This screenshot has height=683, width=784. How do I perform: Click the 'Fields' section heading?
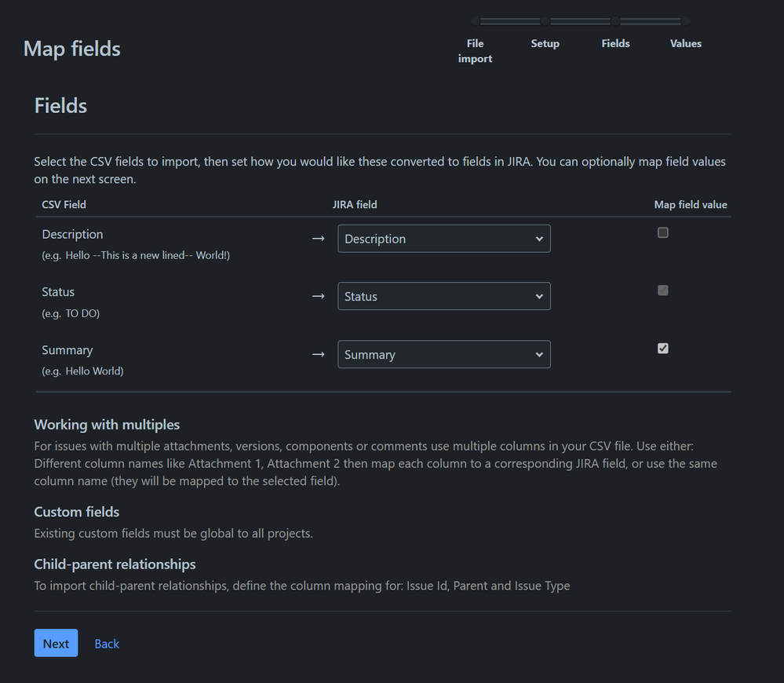[60, 105]
